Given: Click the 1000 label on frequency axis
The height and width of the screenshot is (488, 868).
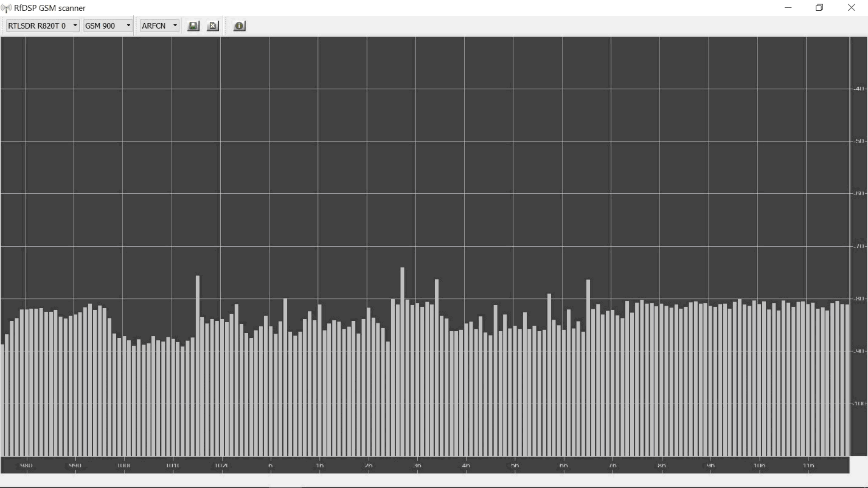Looking at the screenshot, I should click(x=123, y=466).
